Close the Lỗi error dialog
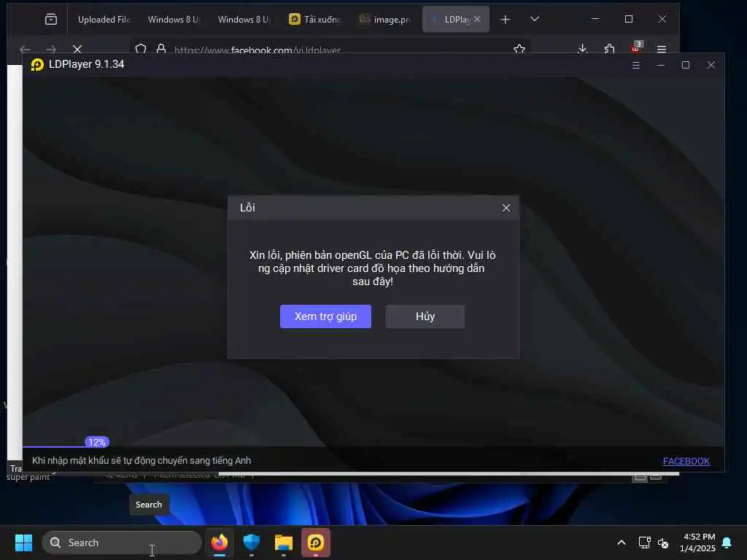Viewport: 747px width, 560px height. (x=506, y=208)
